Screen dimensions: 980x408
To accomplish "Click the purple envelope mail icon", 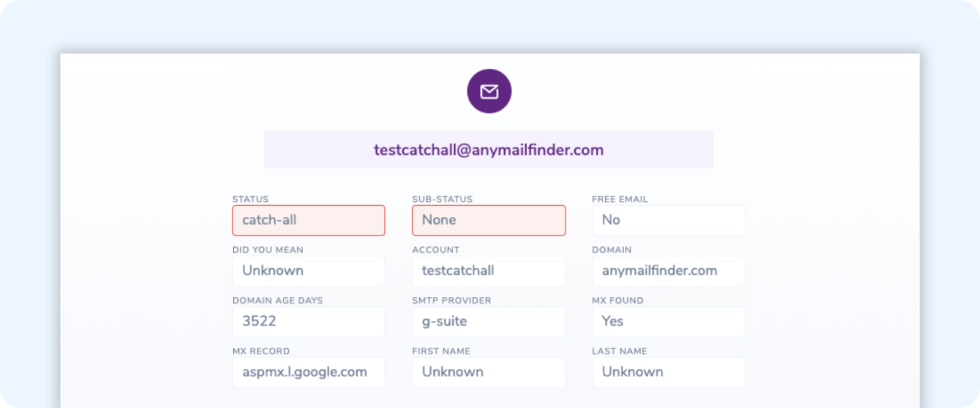I will coord(489,91).
